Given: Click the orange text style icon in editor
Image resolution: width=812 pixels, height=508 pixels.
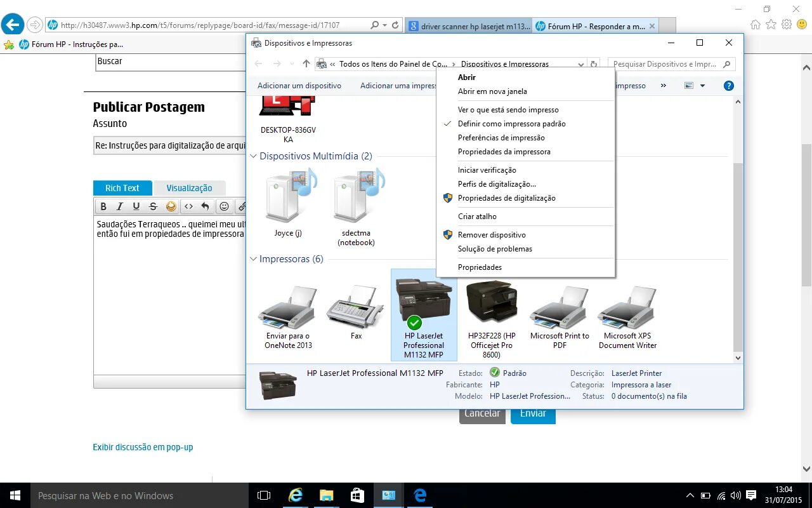Looking at the screenshot, I should click(171, 206).
